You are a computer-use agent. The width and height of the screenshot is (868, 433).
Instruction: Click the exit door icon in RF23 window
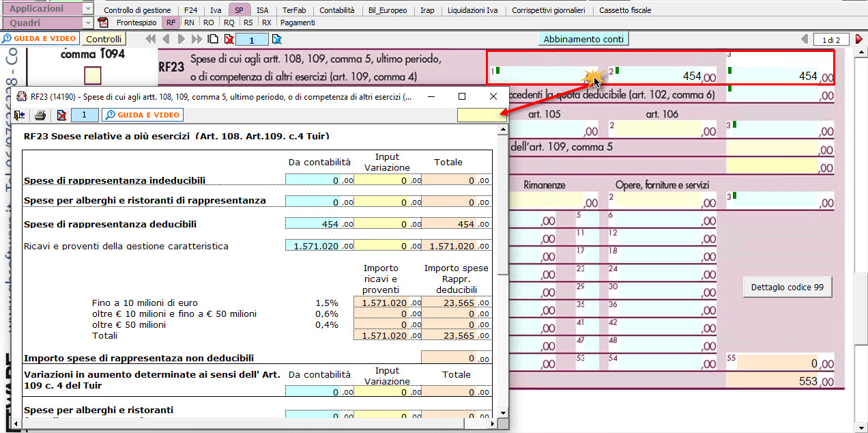point(20,115)
